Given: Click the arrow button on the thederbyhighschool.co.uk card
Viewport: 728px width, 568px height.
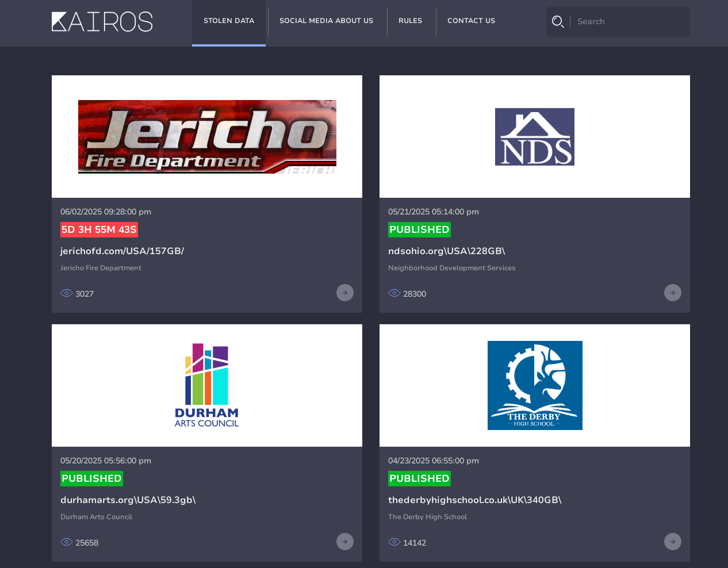Looking at the screenshot, I should pyautogui.click(x=673, y=542).
